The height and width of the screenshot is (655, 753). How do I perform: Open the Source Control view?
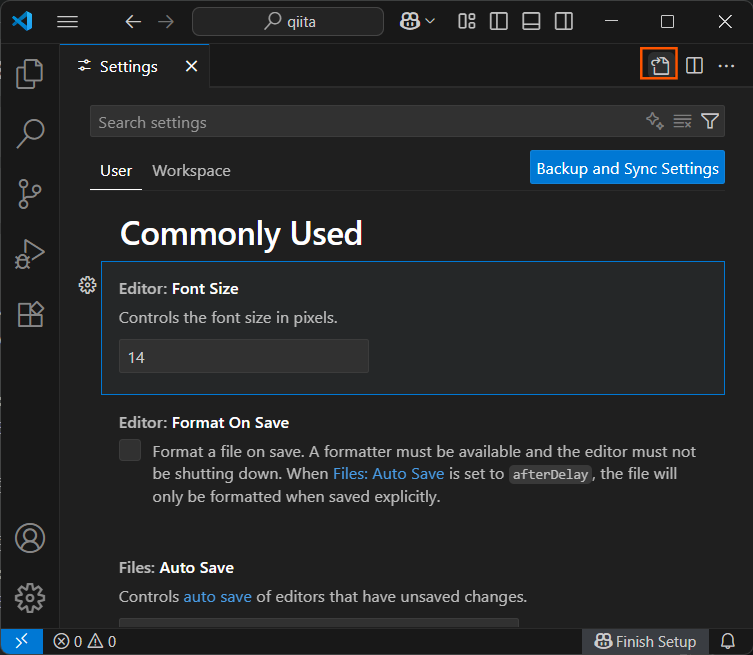click(x=30, y=193)
